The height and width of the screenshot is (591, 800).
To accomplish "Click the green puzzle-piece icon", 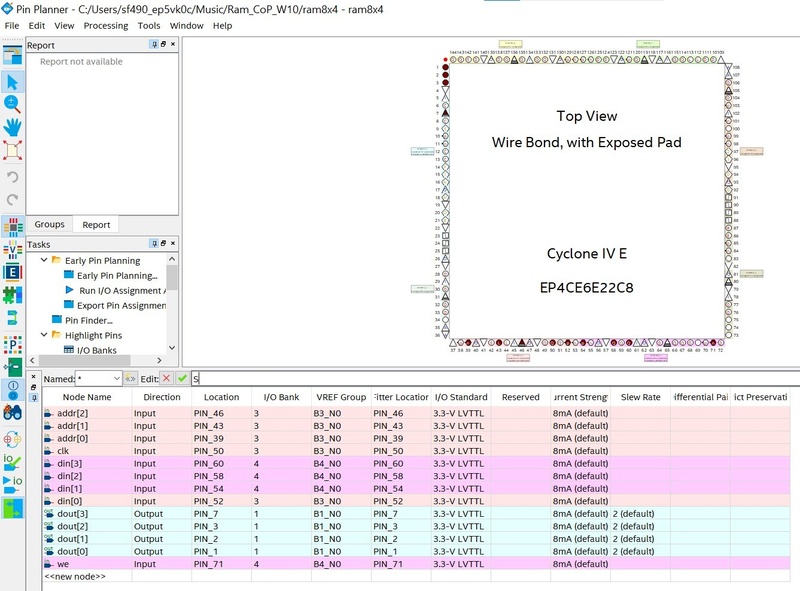I will click(x=13, y=295).
